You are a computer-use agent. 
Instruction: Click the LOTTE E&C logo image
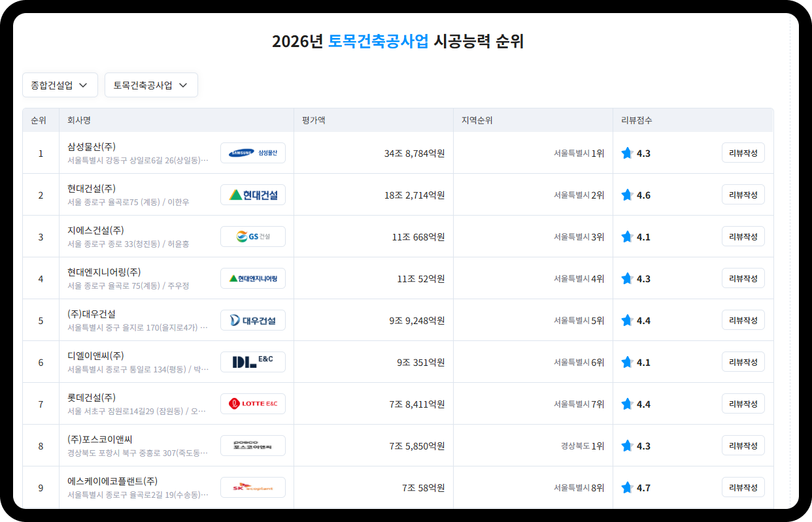[x=253, y=404]
